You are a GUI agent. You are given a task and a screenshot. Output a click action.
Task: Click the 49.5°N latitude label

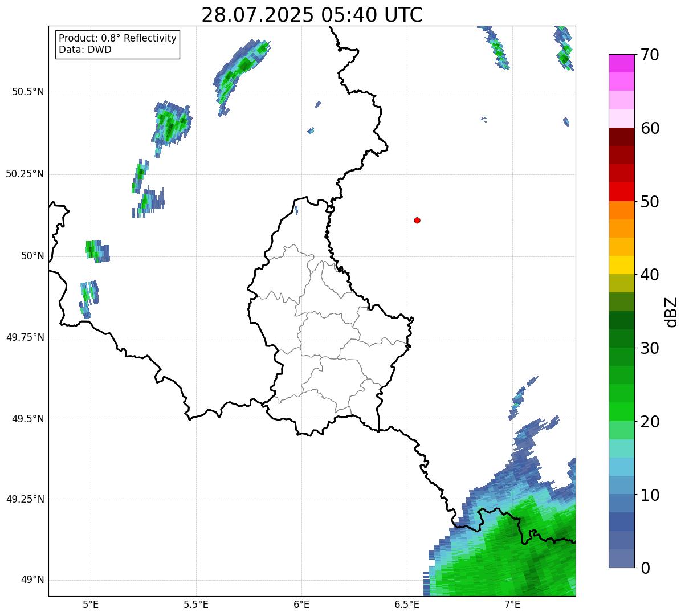28,419
